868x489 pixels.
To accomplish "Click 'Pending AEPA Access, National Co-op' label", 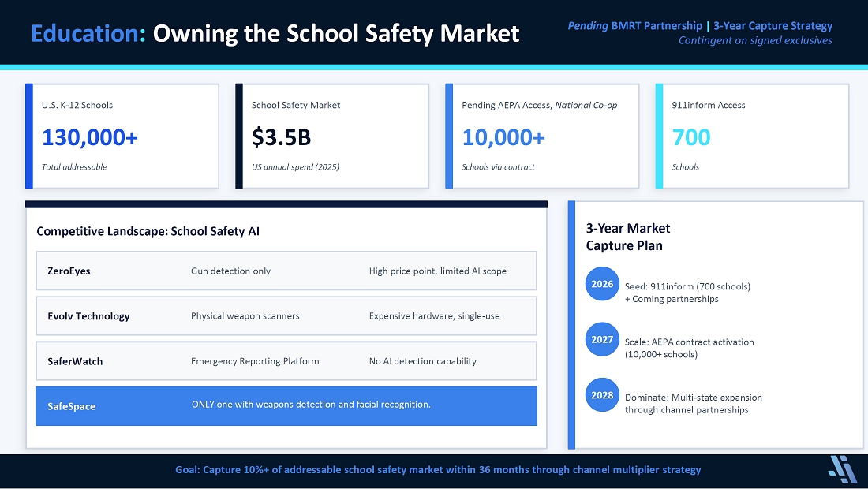I will [539, 105].
